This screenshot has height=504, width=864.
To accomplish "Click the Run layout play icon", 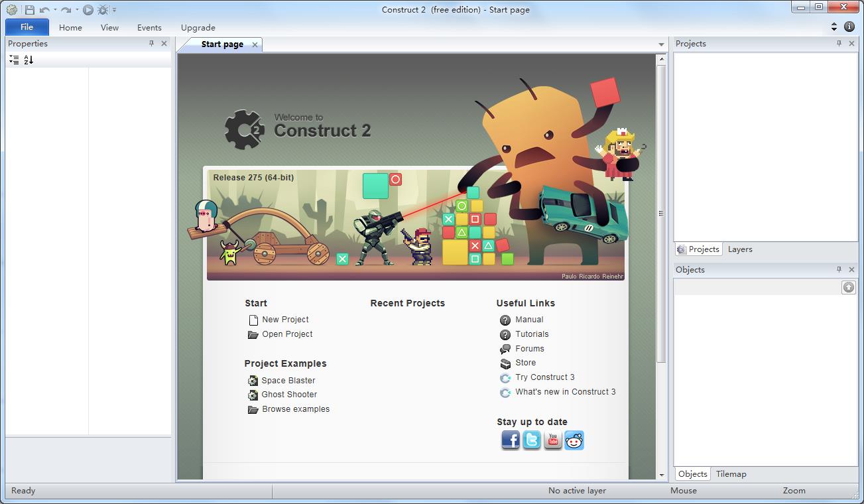I will (88, 10).
